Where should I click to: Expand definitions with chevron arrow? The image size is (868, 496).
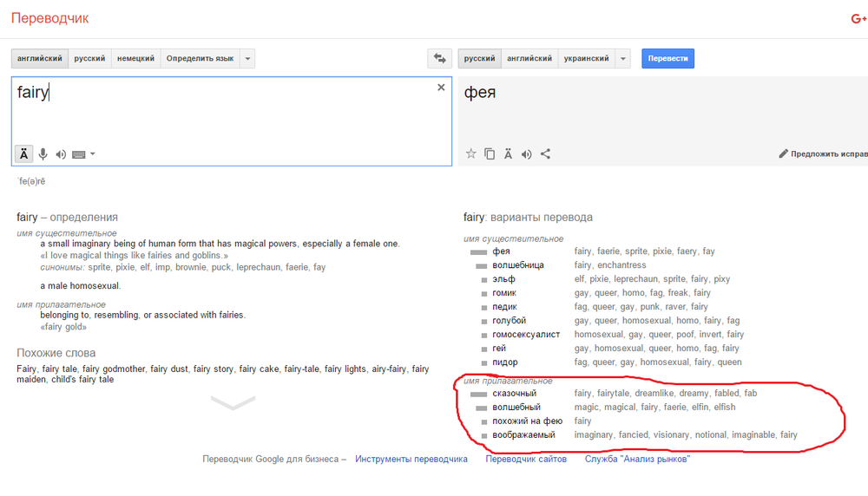point(233,402)
